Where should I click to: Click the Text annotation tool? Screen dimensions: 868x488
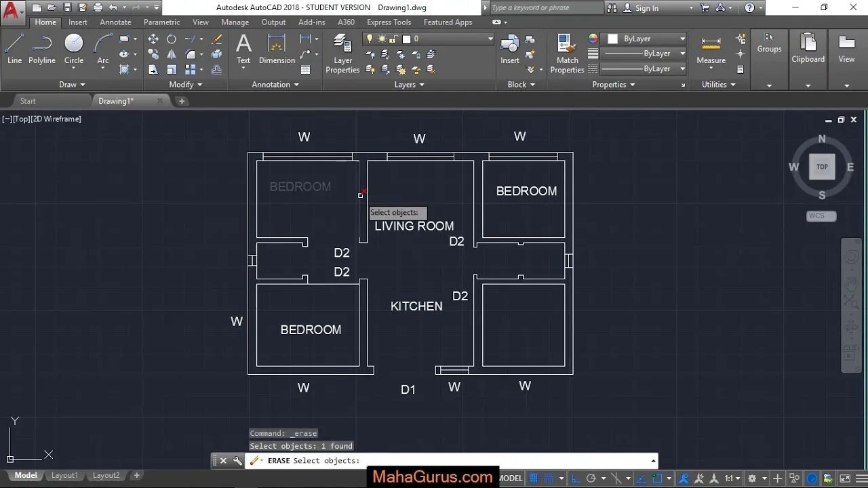243,49
